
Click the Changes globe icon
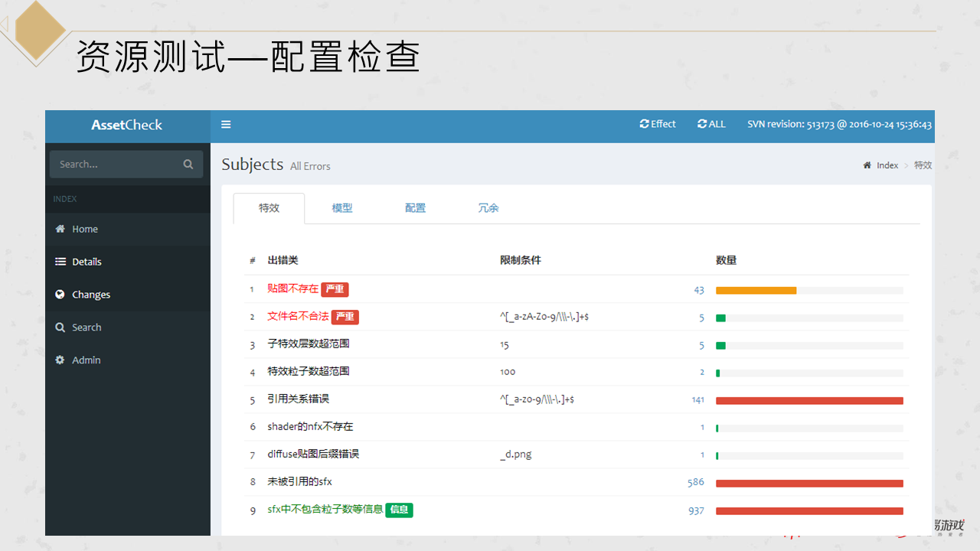point(60,294)
